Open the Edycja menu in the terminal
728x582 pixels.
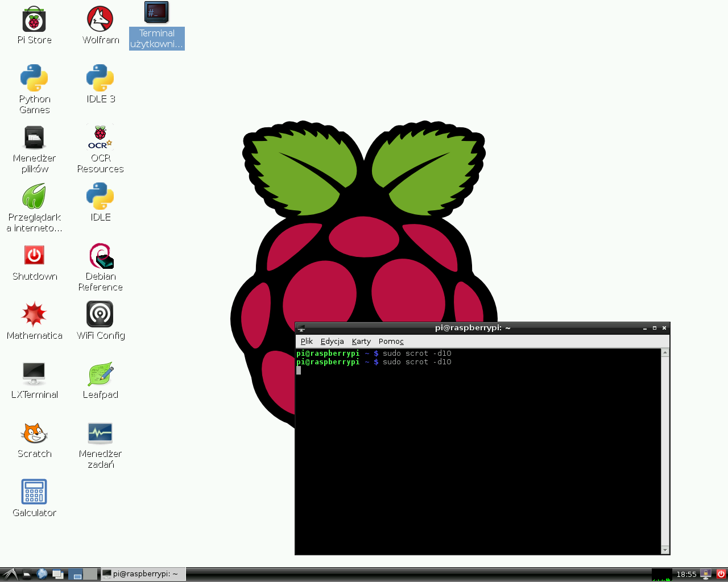point(332,342)
